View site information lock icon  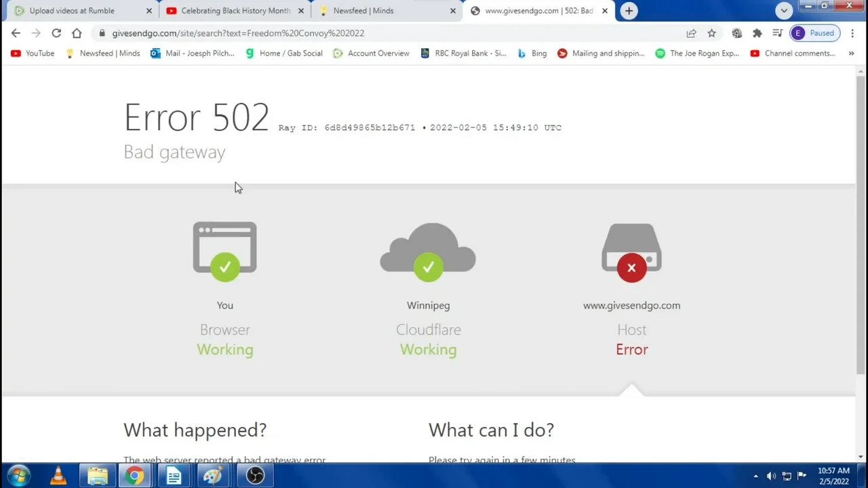(x=102, y=33)
